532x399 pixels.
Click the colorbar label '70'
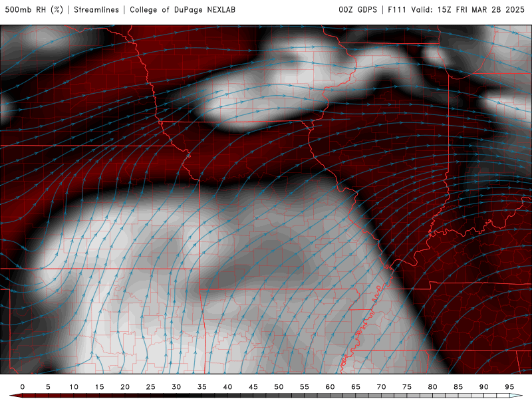pyautogui.click(x=381, y=387)
